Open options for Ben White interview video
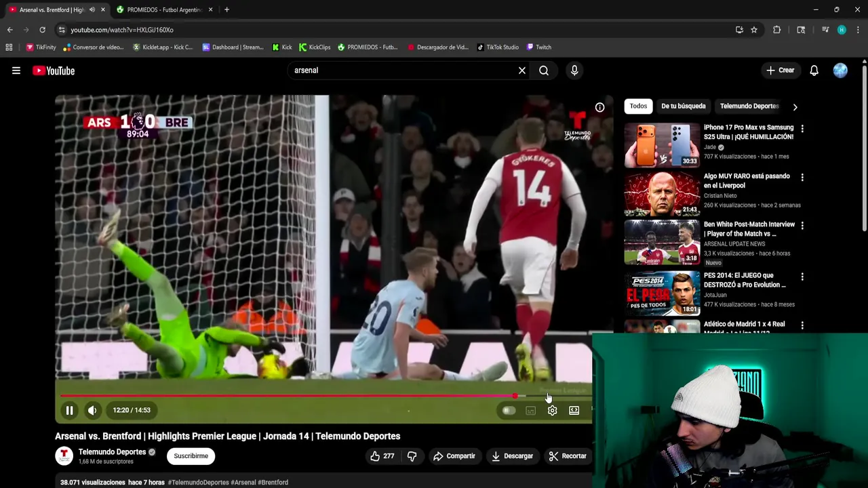868x488 pixels. click(x=802, y=226)
